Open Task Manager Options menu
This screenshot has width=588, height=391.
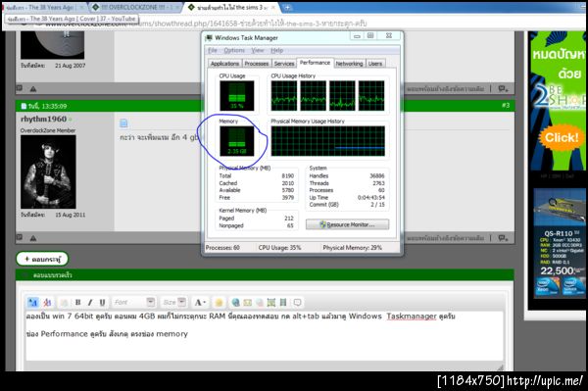click(234, 50)
